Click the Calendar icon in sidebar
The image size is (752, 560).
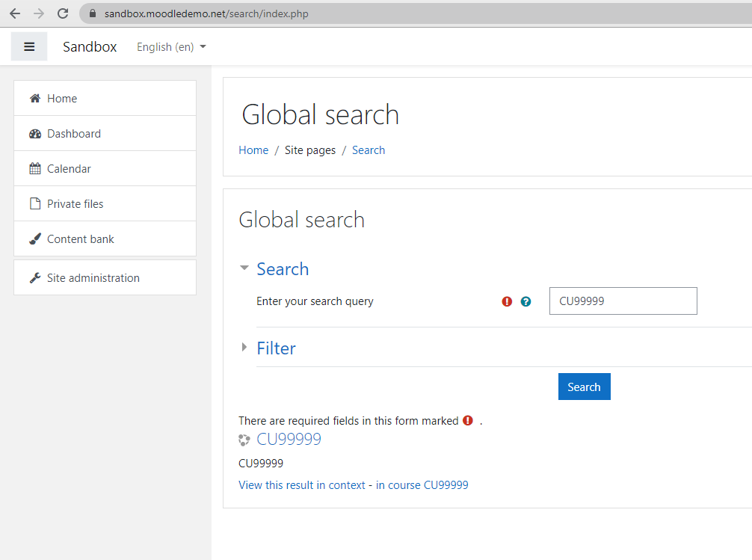[x=35, y=168]
